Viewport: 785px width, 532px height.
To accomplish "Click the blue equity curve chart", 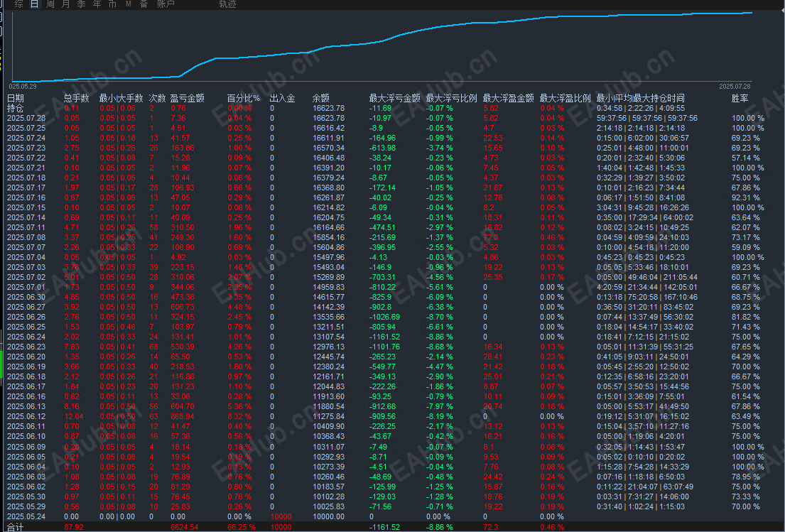I will tap(381, 46).
